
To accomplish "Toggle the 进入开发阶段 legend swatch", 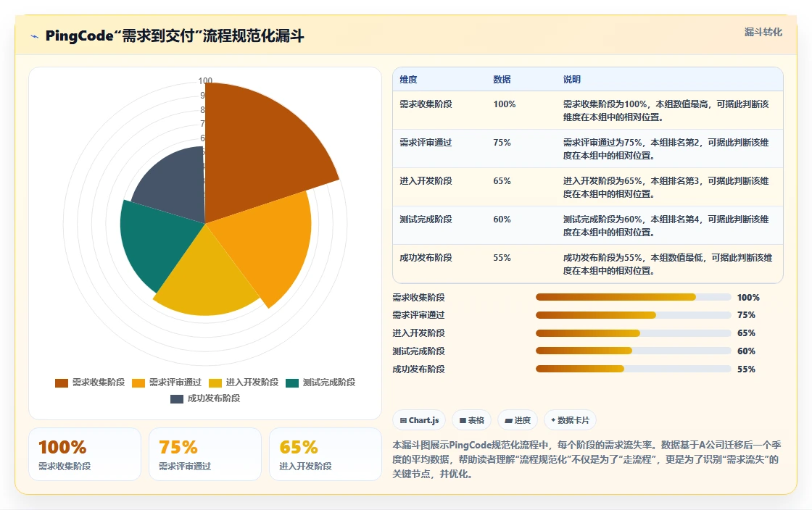I will 215,383.
